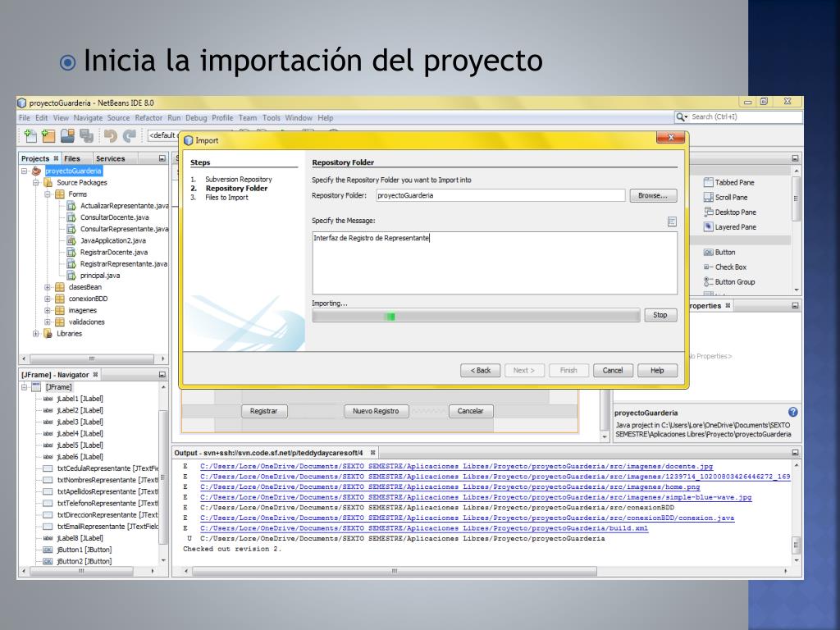The image size is (840, 630).
Task: Expand the Libraries node
Action: click(36, 334)
